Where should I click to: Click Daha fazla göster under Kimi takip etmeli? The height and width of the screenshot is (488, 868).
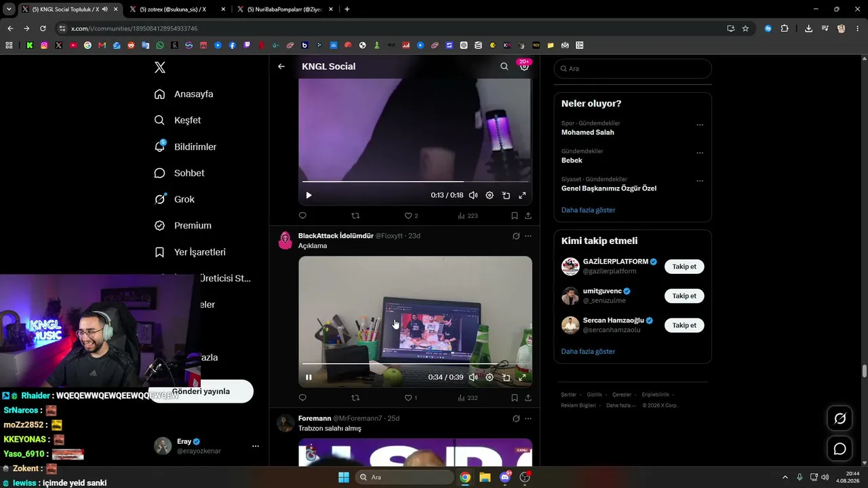click(588, 352)
